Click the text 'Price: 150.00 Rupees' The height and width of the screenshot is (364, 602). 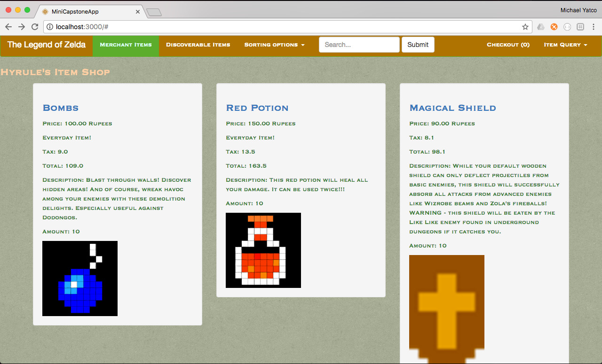pos(261,124)
